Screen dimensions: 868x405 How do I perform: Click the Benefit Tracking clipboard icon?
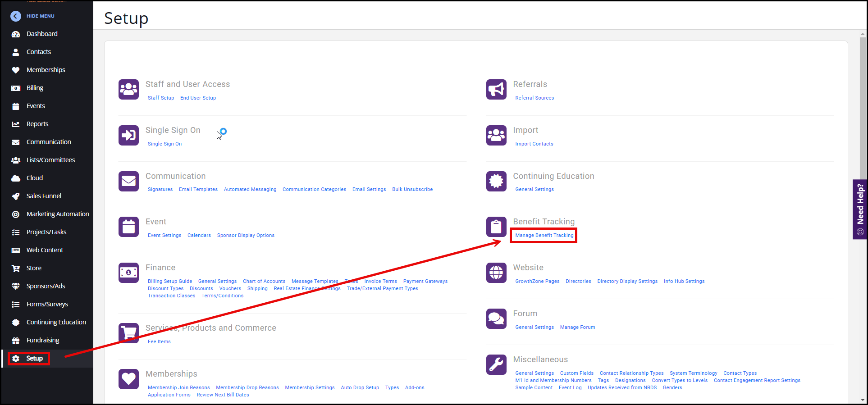pos(496,227)
